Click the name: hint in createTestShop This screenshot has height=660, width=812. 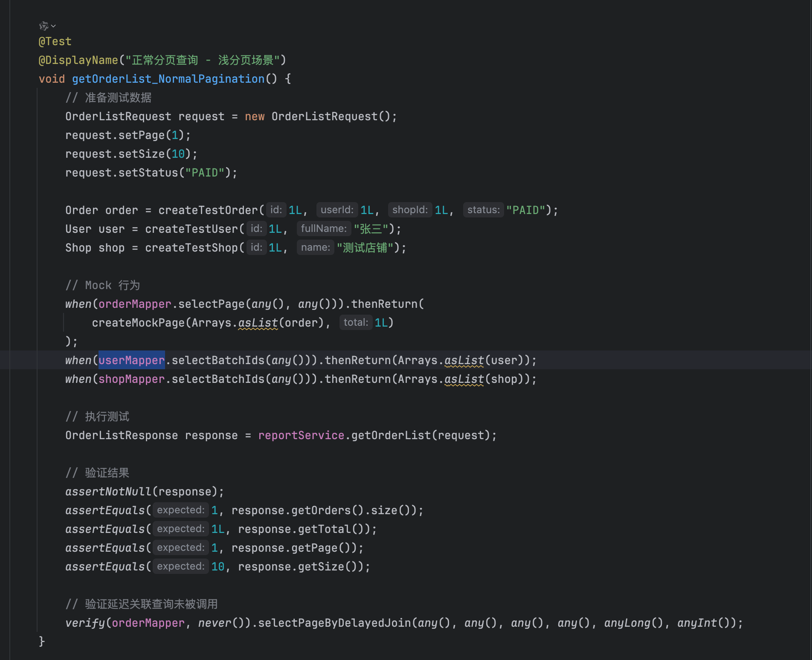[x=315, y=248]
